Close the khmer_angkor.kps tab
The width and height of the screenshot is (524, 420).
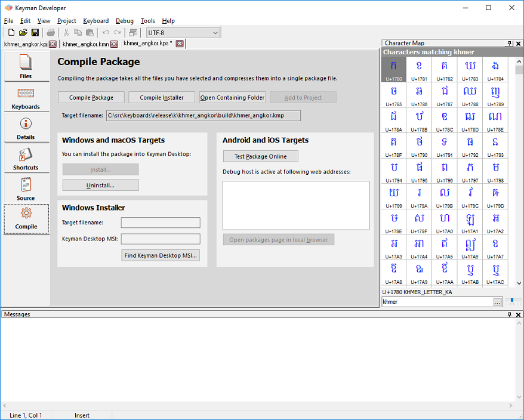click(180, 44)
